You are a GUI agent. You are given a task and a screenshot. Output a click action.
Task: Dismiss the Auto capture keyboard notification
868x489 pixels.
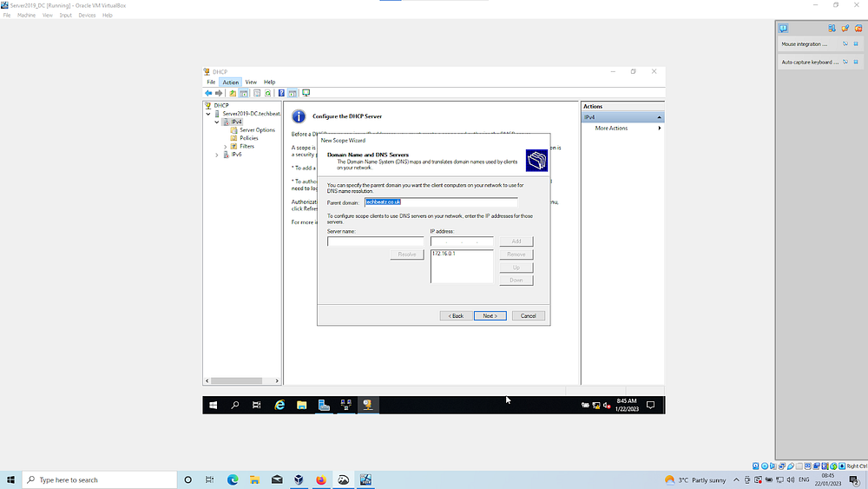pyautogui.click(x=856, y=62)
